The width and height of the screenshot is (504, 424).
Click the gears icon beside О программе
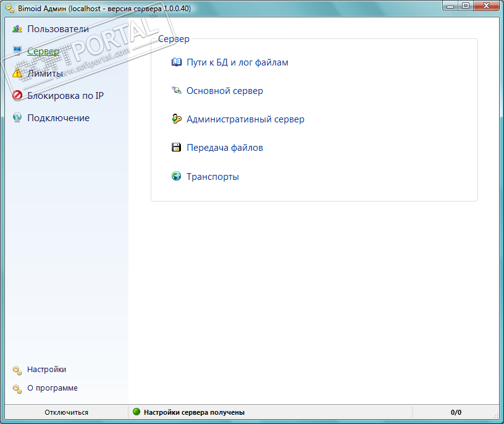[17, 389]
